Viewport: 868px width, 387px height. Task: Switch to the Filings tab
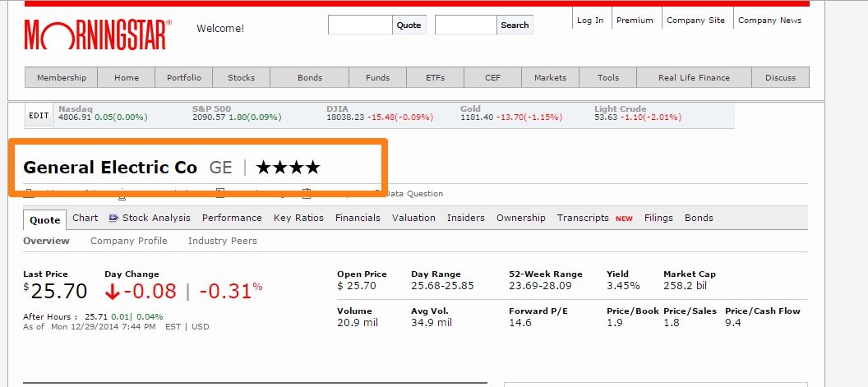658,218
